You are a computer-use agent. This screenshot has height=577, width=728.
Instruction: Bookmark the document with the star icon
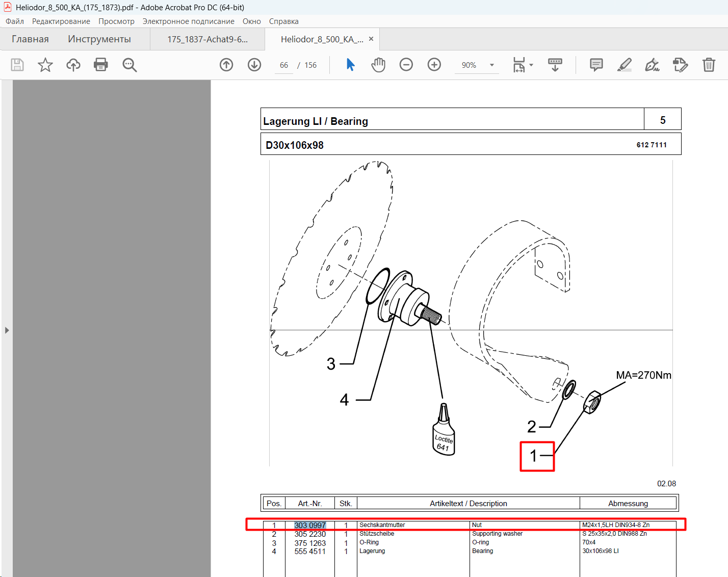(45, 65)
